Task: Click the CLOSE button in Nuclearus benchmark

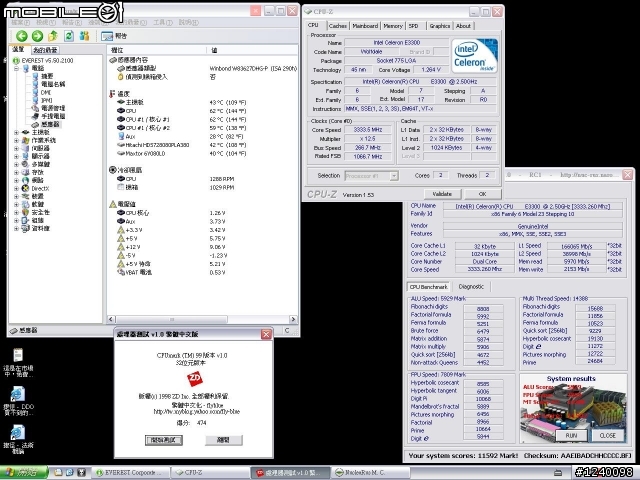Action: (607, 436)
